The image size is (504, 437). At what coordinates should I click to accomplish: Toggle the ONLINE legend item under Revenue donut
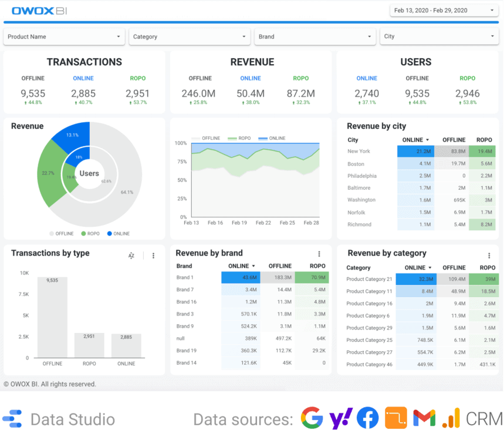click(117, 234)
